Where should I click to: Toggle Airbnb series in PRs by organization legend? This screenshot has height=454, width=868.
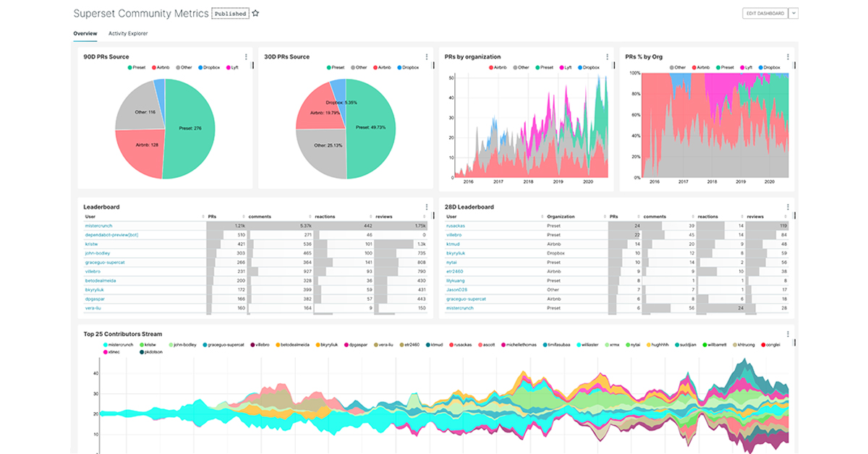pos(499,67)
